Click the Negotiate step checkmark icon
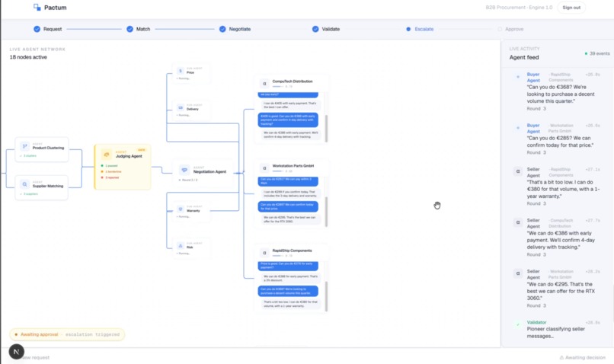 tap(222, 29)
